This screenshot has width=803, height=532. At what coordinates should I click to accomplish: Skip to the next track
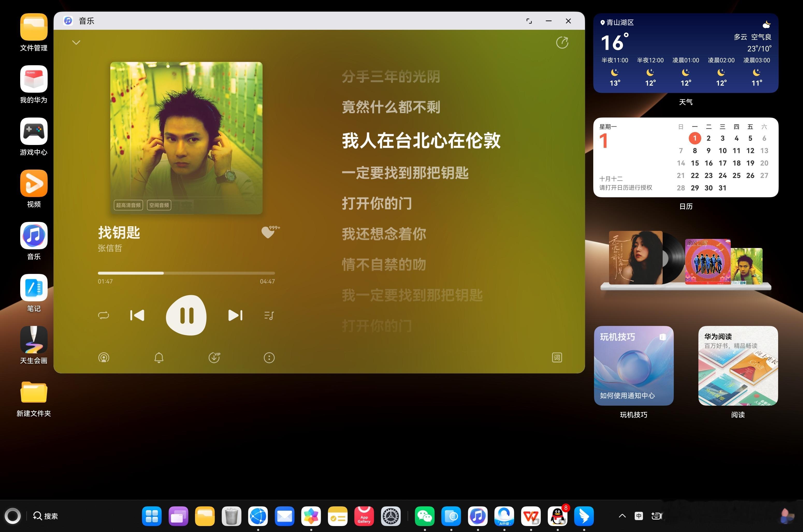tap(235, 315)
